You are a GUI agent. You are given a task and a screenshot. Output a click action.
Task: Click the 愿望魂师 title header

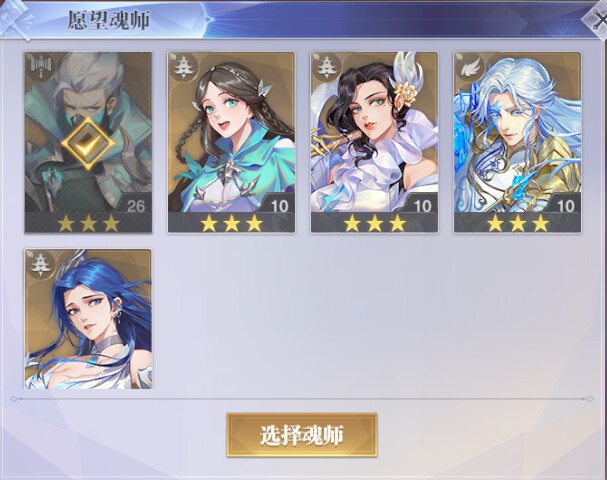tap(109, 20)
